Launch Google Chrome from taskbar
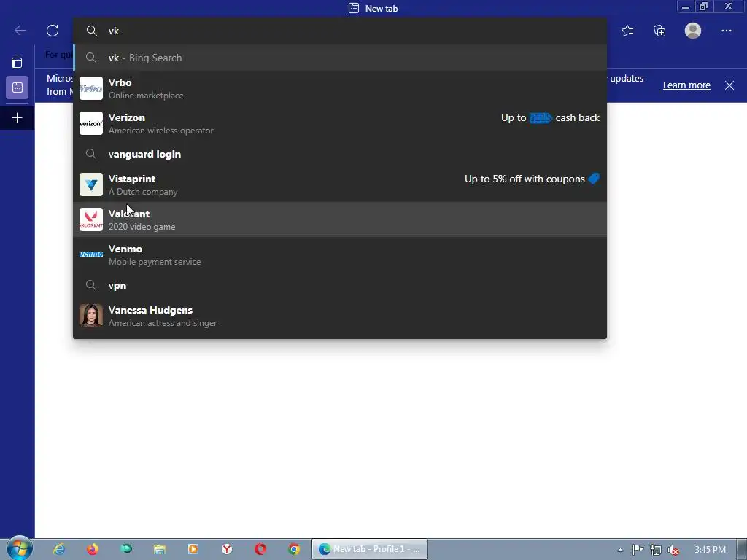The image size is (747, 560). pyautogui.click(x=294, y=550)
